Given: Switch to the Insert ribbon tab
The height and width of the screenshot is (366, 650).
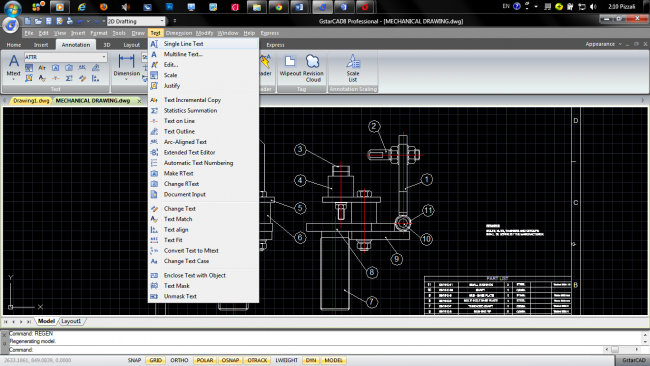Looking at the screenshot, I should [41, 45].
